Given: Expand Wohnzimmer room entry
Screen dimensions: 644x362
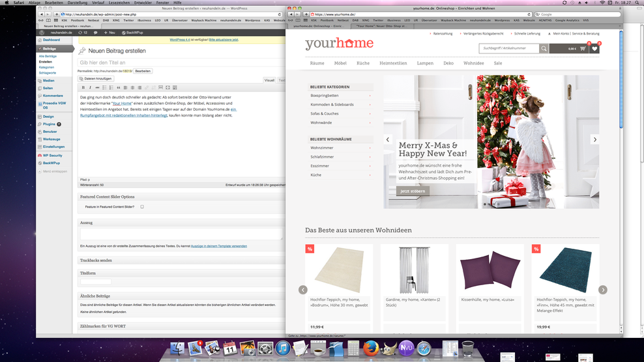Looking at the screenshot, I should coord(370,148).
